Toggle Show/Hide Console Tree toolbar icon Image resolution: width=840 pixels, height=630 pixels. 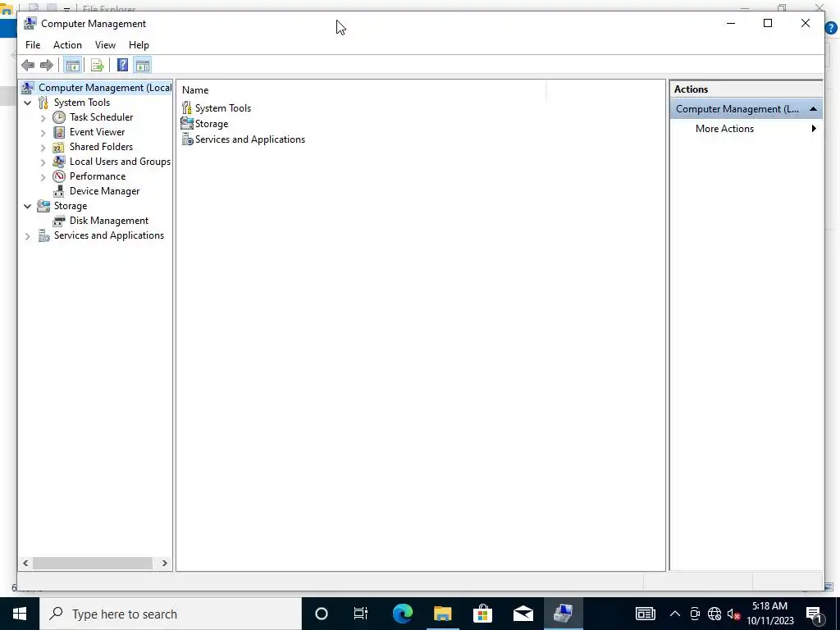coord(72,66)
